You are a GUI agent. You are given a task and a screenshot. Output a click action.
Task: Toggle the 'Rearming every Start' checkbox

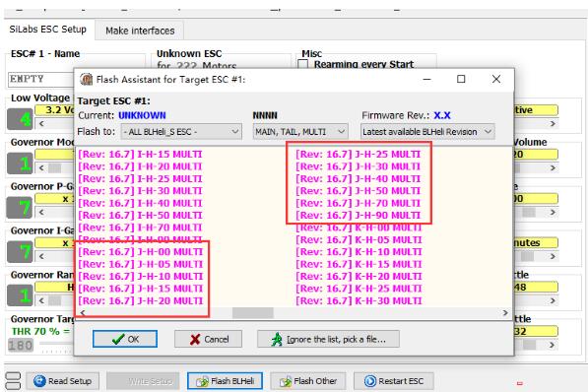302,65
